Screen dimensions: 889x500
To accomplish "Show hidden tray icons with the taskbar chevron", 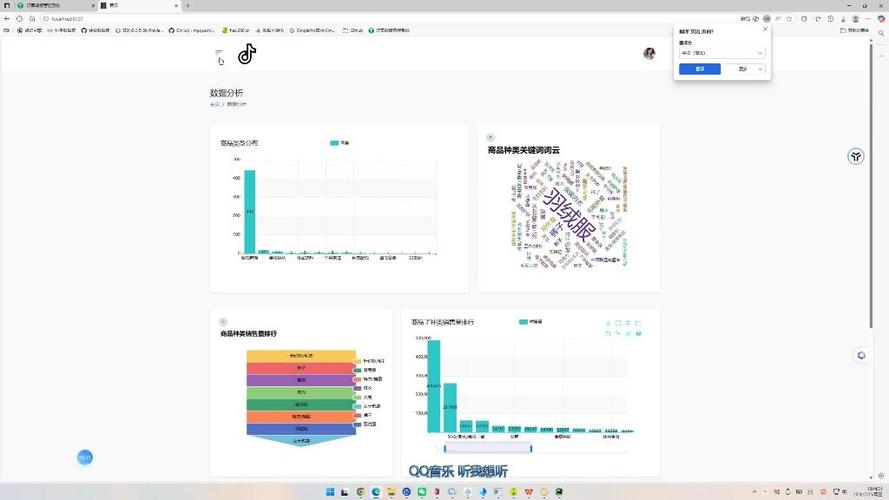I will (754, 491).
